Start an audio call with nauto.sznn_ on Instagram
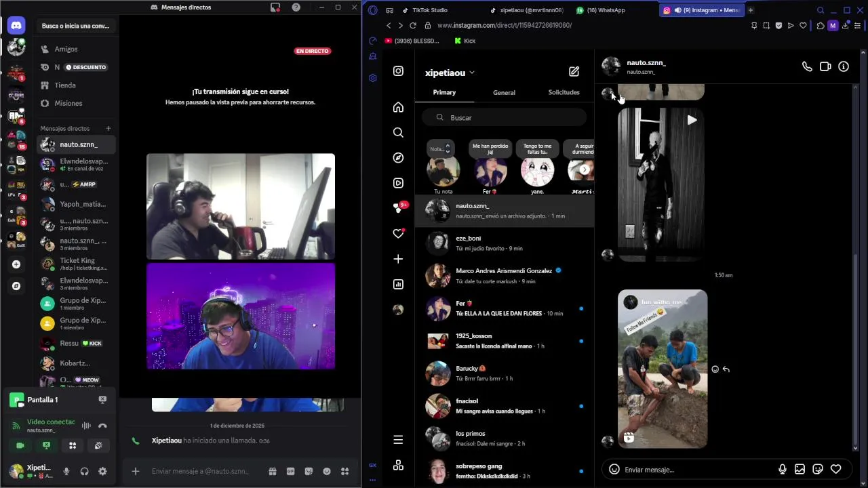Image resolution: width=868 pixels, height=488 pixels. [807, 66]
